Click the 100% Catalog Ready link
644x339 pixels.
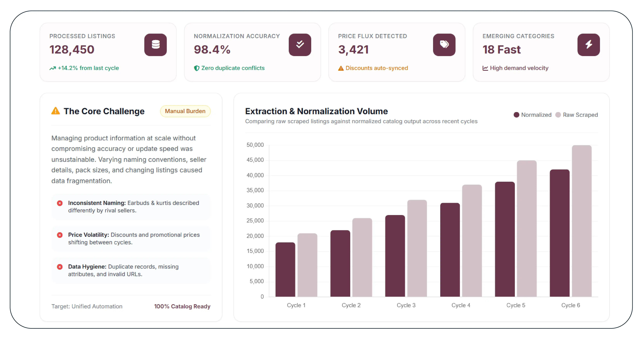coord(182,306)
